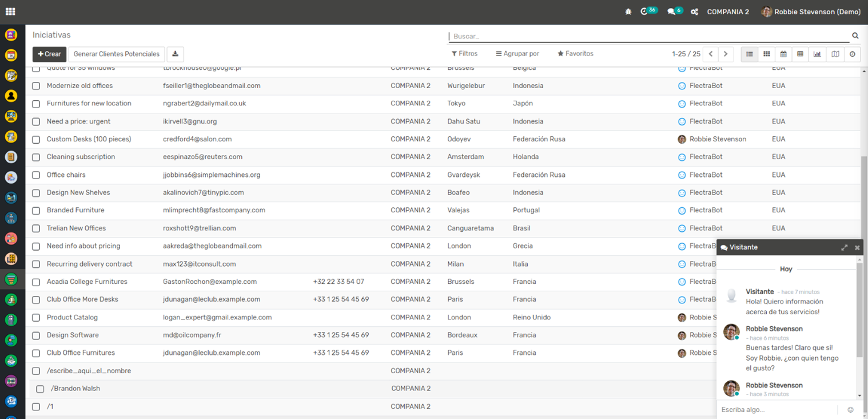Open conversations icon with 6 badge

(x=671, y=12)
